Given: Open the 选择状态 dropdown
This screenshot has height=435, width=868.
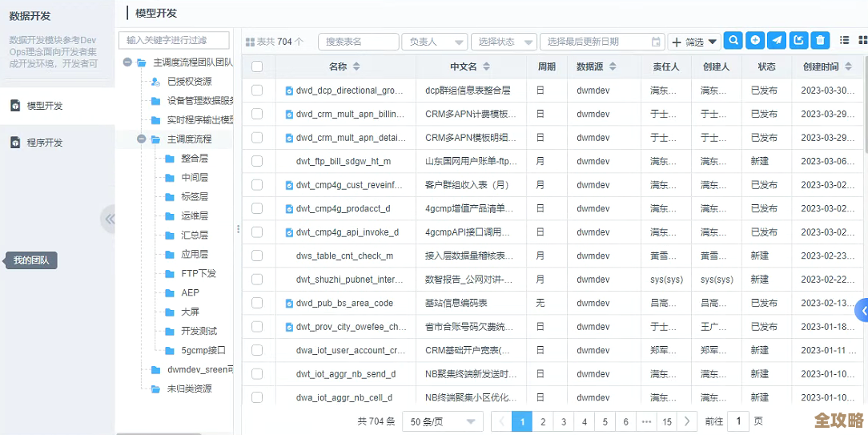Looking at the screenshot, I should tap(504, 42).
